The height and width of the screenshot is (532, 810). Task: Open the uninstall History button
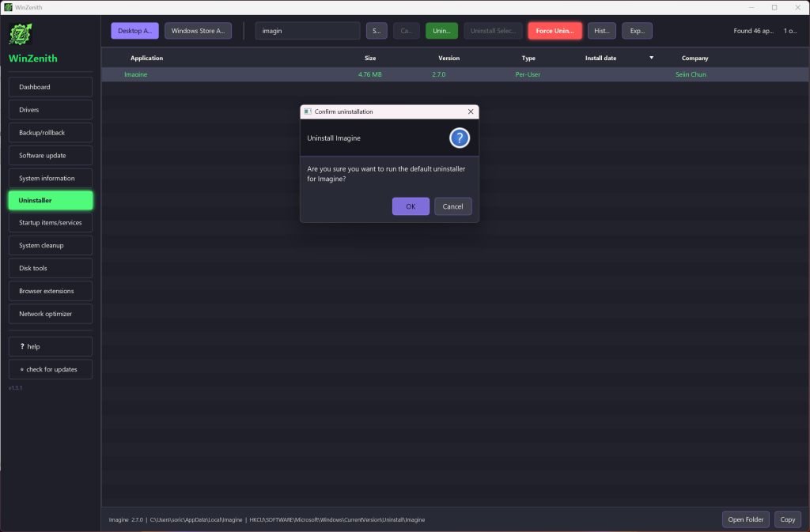click(x=602, y=31)
